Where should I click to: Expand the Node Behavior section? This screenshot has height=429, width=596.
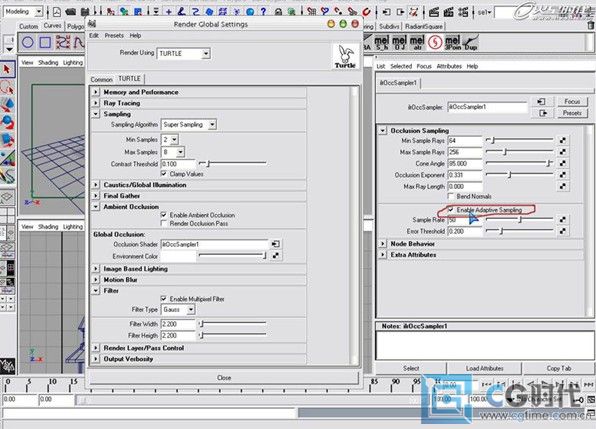pyautogui.click(x=383, y=244)
